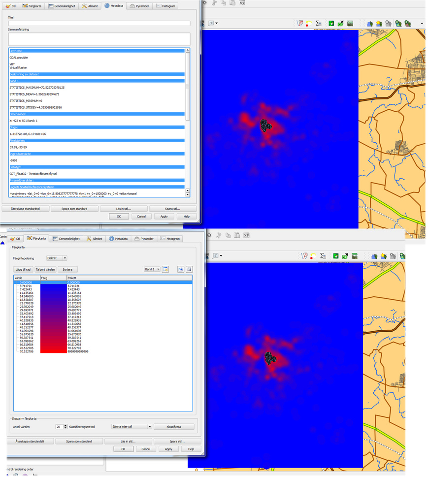Click the load-from-band icon beside Band 1
The width and height of the screenshot is (428, 504).
pos(165,269)
